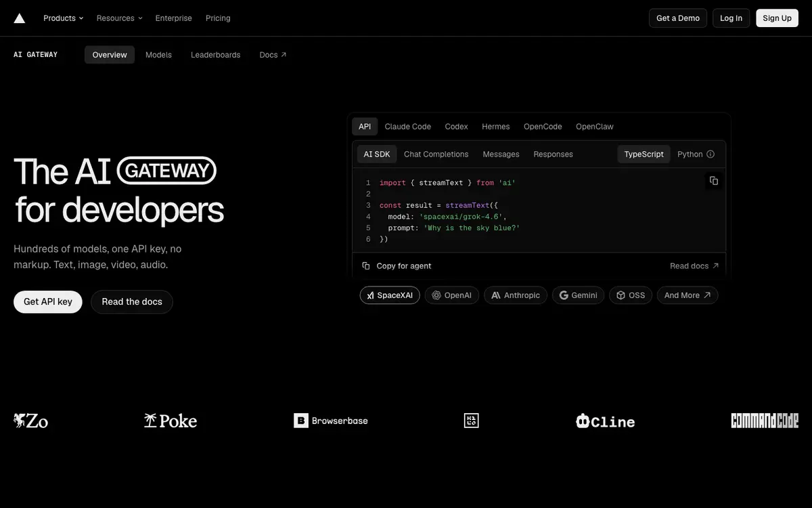This screenshot has height=508, width=812.
Task: Click the 'spacexai/grok-4.6' model string
Action: click(x=461, y=217)
